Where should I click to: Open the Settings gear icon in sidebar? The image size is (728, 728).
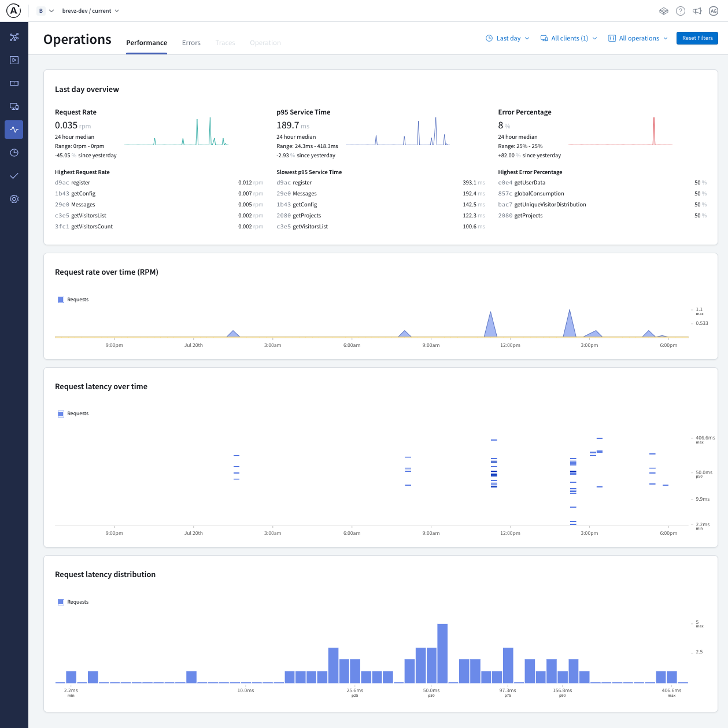click(x=14, y=199)
